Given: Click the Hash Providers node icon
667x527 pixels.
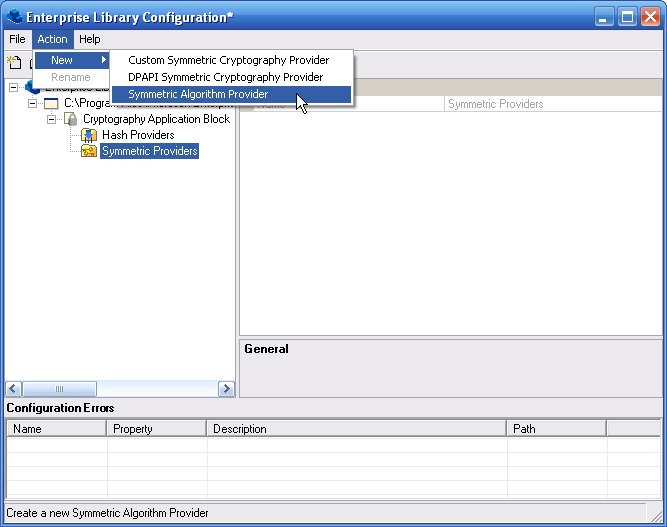Looking at the screenshot, I should coord(89,135).
